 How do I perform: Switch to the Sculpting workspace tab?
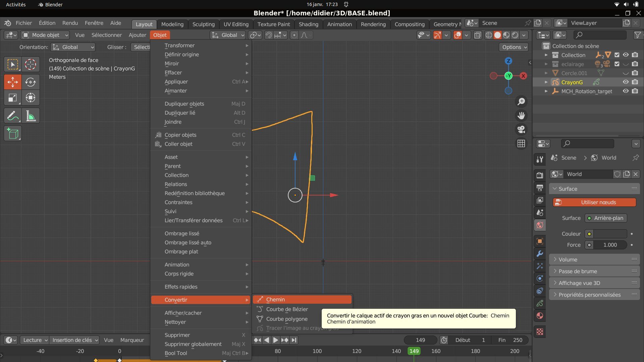click(203, 24)
